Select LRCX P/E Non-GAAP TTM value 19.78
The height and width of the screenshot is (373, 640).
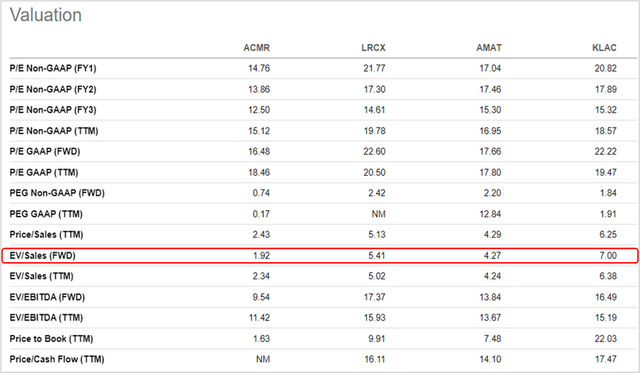(374, 131)
